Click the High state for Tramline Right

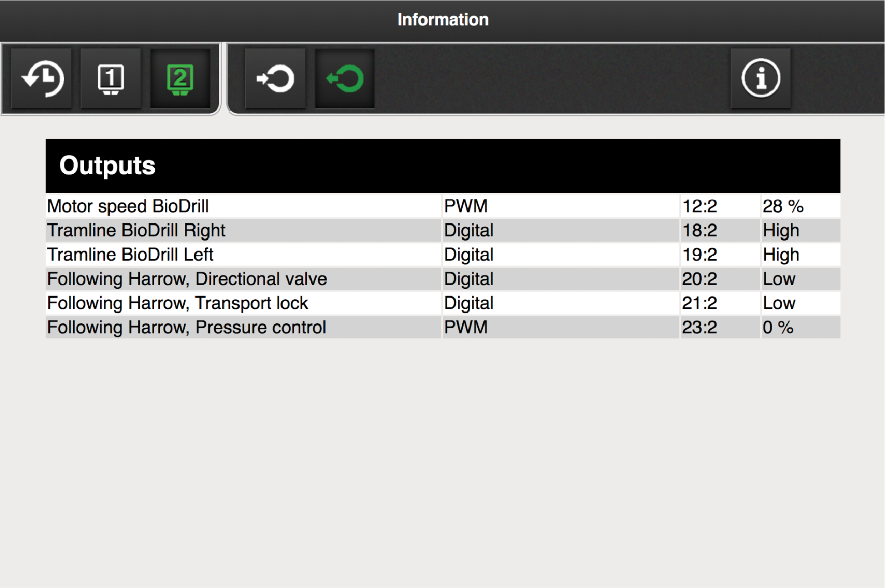pyautogui.click(x=781, y=231)
